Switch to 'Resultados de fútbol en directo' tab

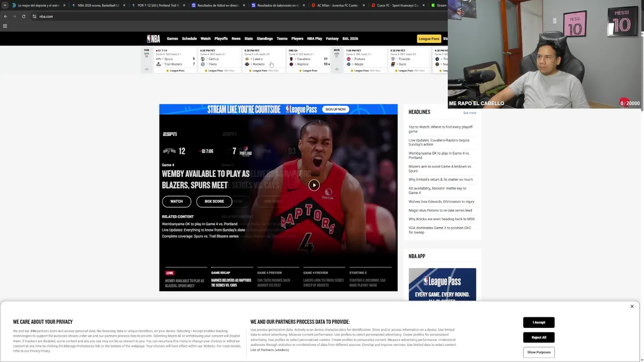[218, 5]
